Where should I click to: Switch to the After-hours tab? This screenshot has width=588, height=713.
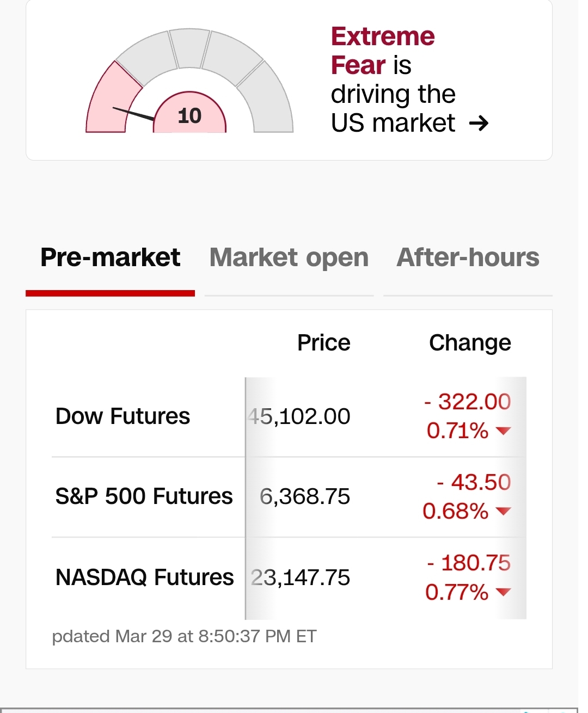coord(468,257)
